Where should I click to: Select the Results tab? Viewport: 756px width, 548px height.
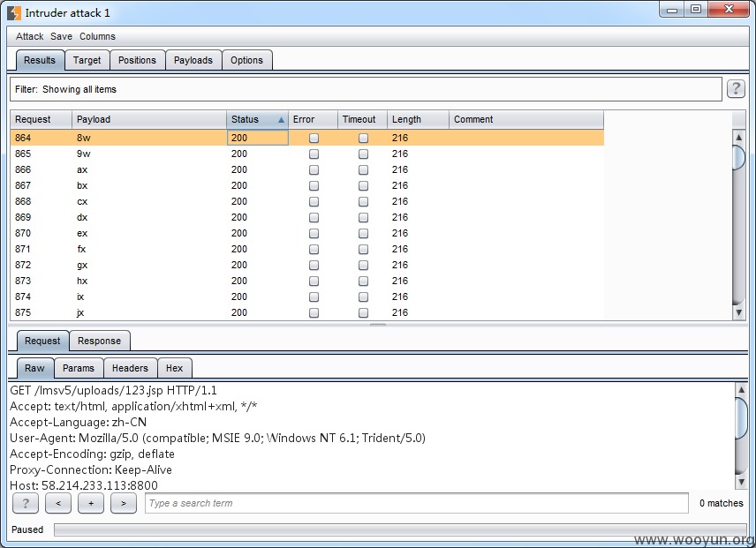pyautogui.click(x=40, y=60)
